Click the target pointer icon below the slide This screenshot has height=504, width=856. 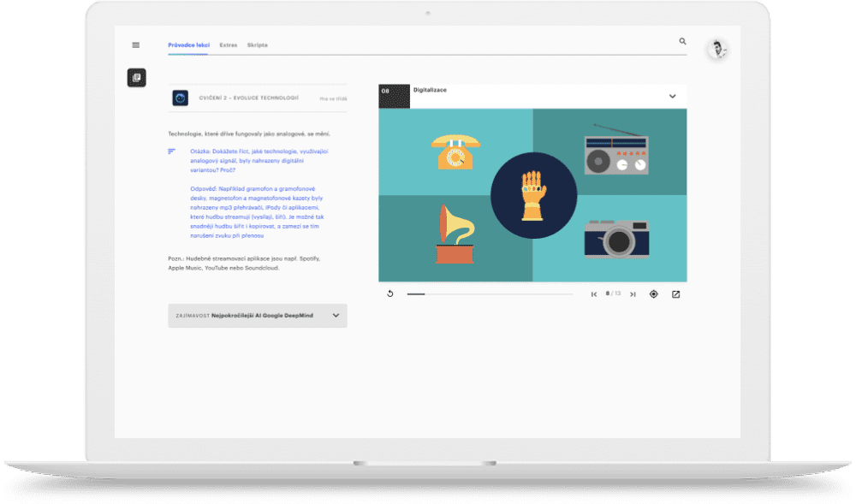pos(654,294)
